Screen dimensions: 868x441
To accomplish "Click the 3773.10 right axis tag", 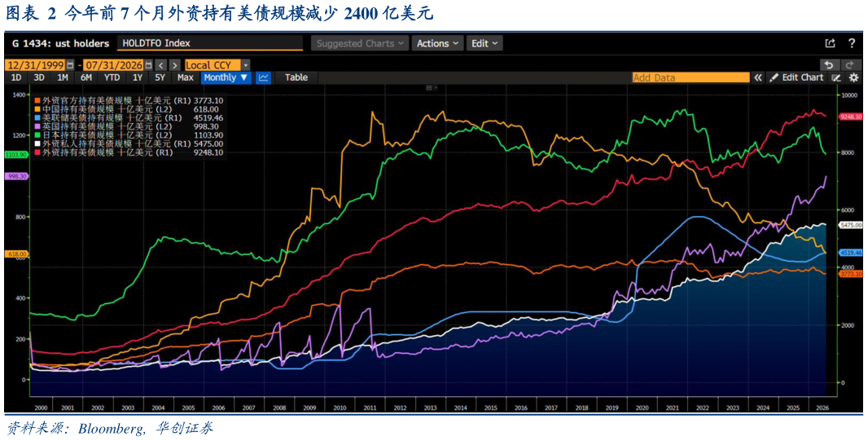I will 850,274.
